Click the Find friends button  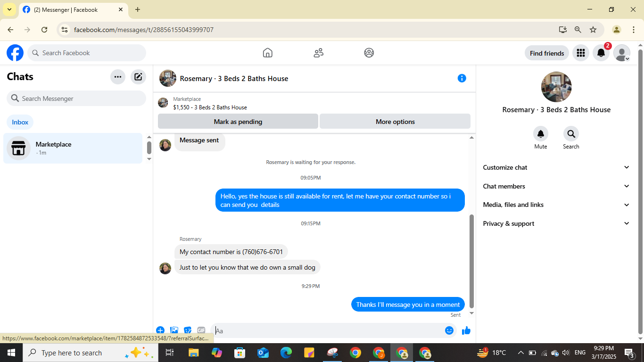coord(547,53)
